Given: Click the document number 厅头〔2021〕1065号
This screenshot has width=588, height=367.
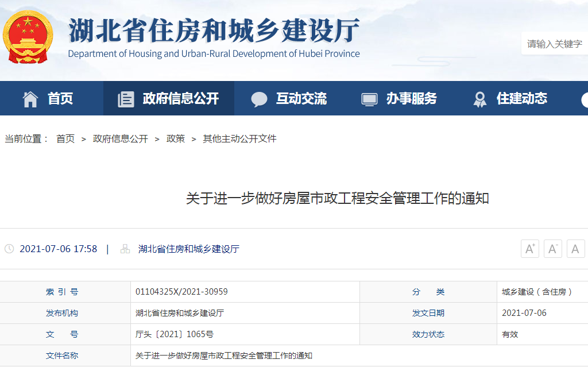Looking at the screenshot, I should (x=175, y=334).
